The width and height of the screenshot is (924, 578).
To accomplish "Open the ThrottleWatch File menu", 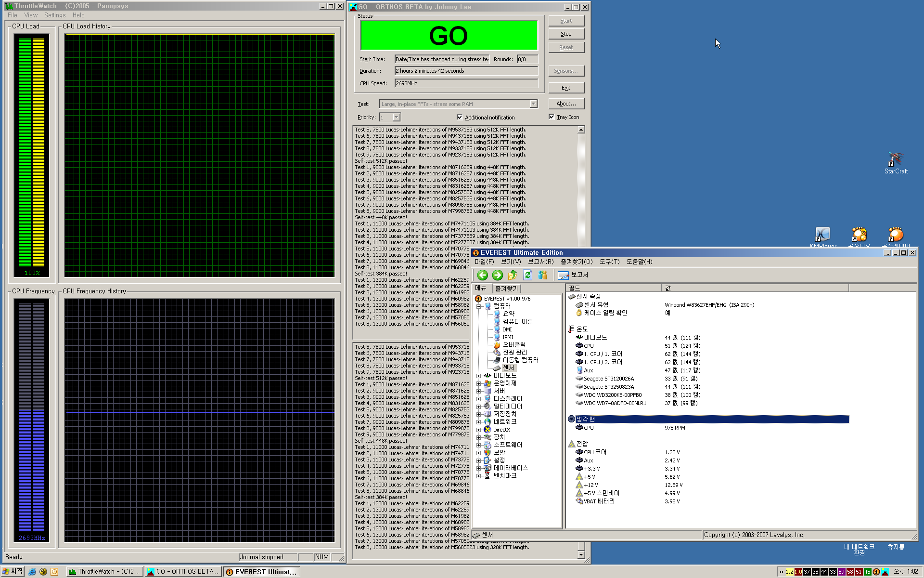I will point(13,15).
